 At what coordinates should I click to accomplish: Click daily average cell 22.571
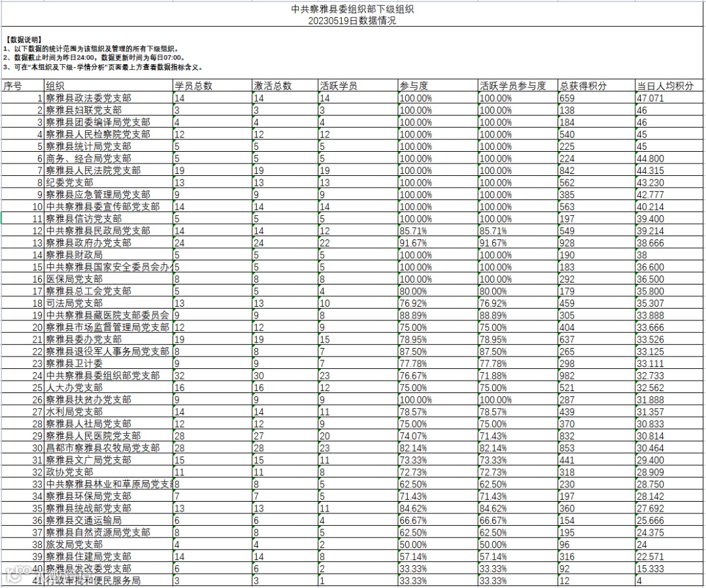click(669, 556)
